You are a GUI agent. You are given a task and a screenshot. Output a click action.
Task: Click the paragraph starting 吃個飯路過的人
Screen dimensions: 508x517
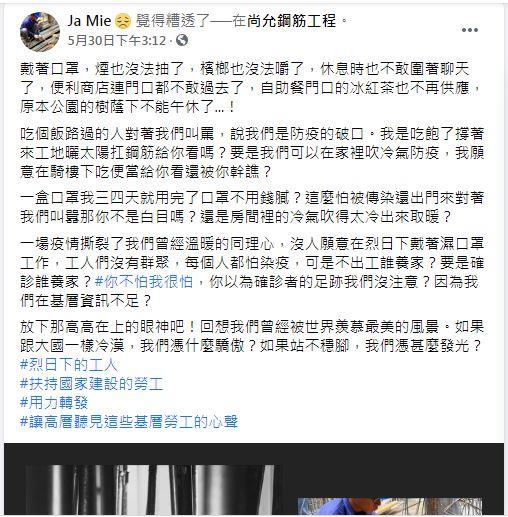[x=252, y=153]
